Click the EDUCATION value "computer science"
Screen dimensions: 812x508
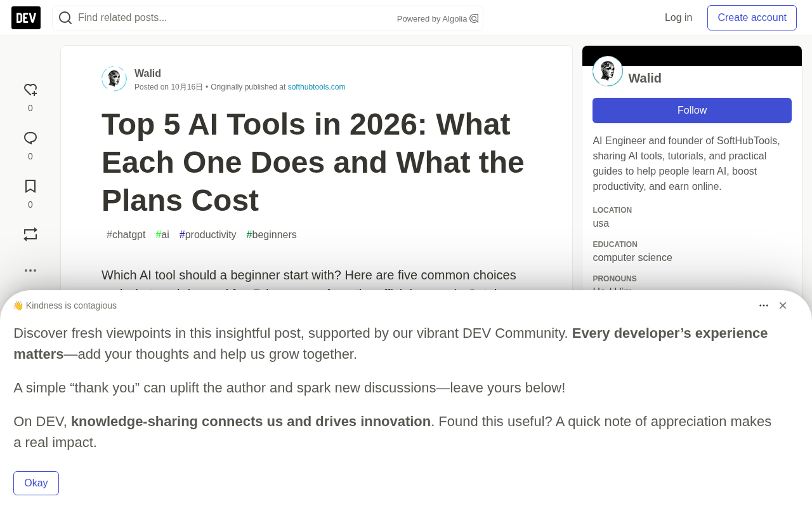click(x=632, y=258)
